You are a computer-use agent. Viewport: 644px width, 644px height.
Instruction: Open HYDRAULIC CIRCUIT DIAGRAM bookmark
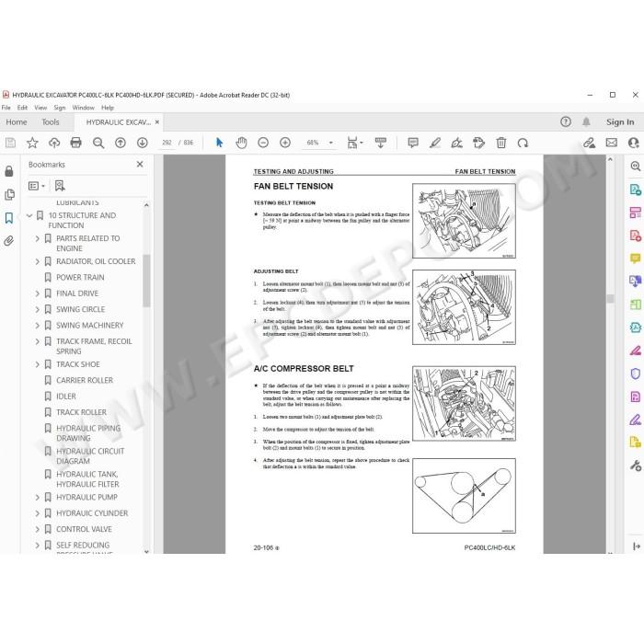tap(90, 456)
